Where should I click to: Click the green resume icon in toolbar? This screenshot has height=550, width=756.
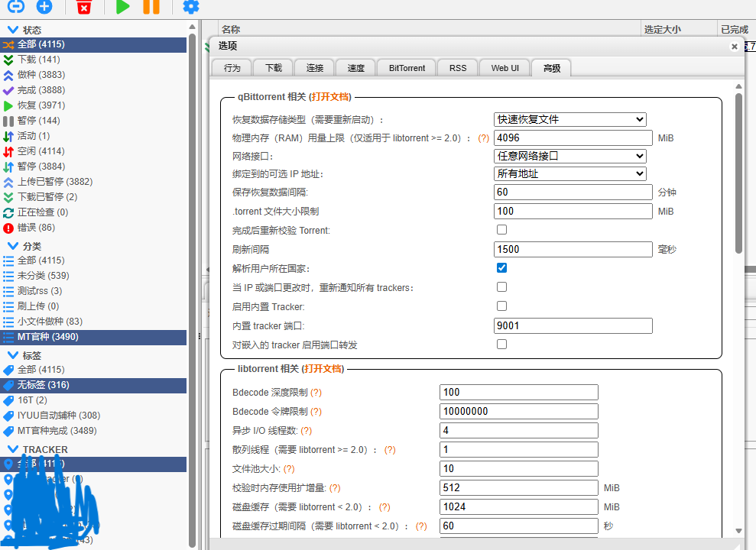[x=122, y=8]
